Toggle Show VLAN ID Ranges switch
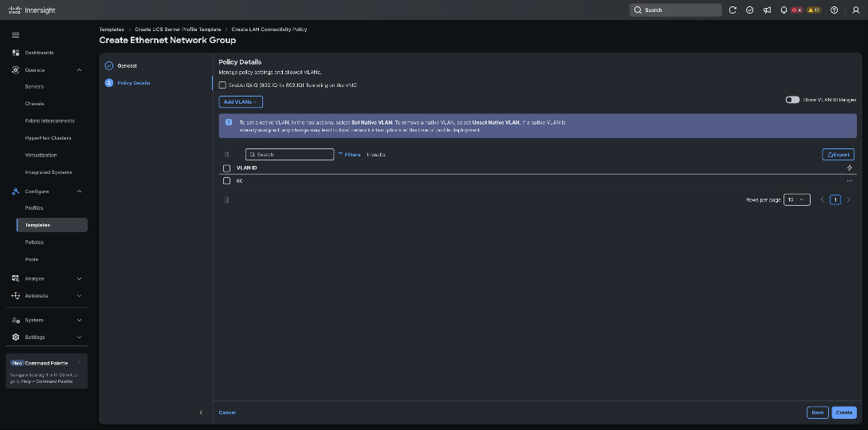The image size is (868, 430). tap(792, 100)
